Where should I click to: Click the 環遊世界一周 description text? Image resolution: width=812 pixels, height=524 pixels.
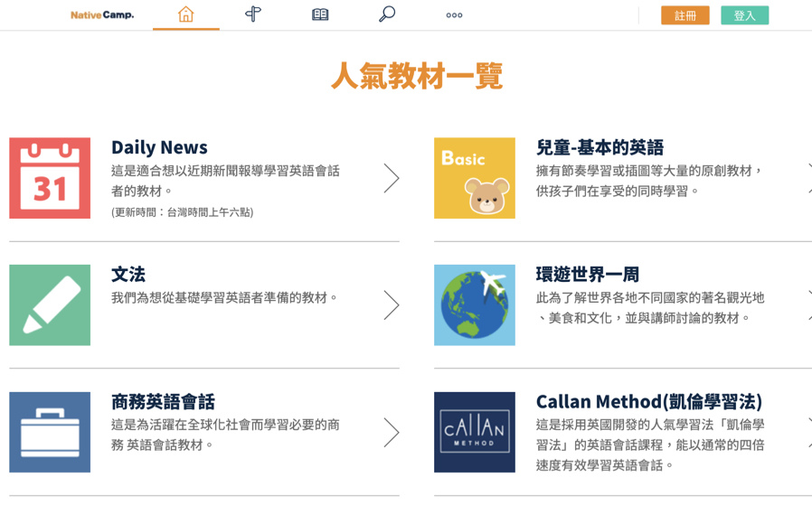tap(650, 308)
